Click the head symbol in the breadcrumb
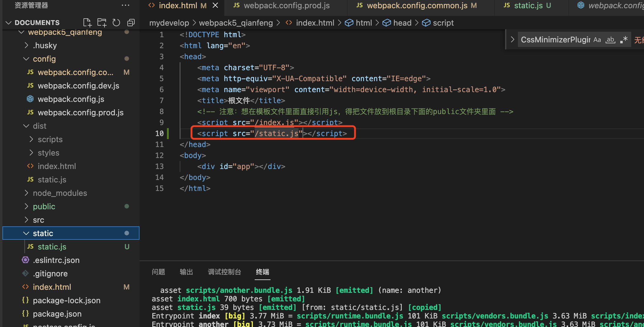 402,23
